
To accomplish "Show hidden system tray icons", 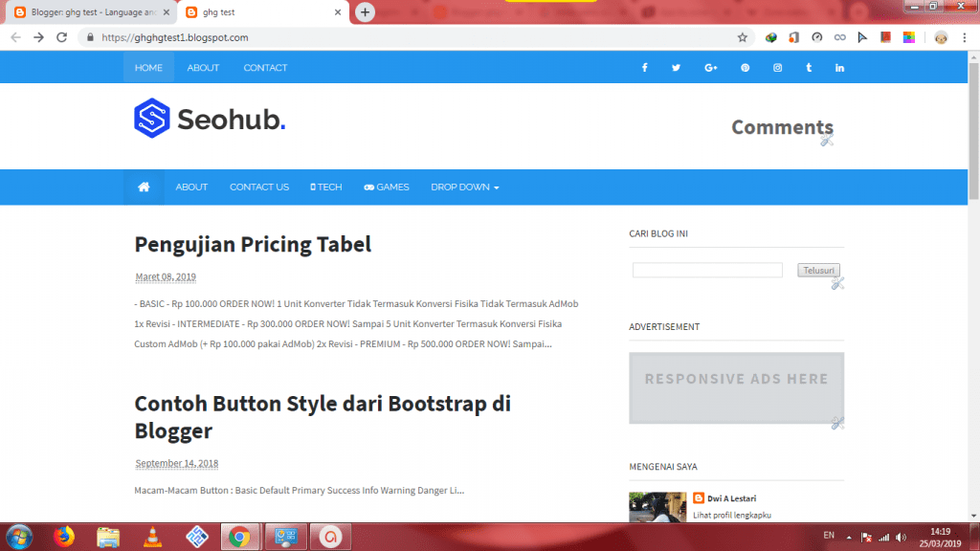I will click(849, 537).
